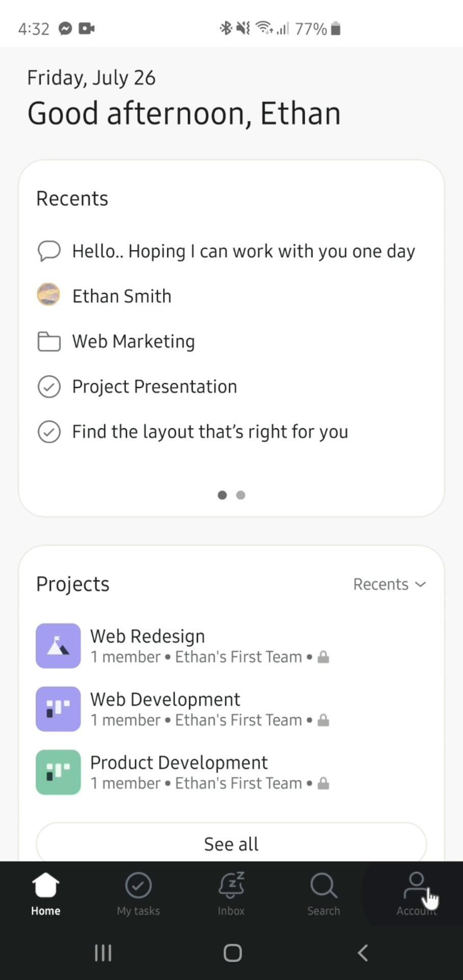Tap the See all projects button

[x=231, y=844]
